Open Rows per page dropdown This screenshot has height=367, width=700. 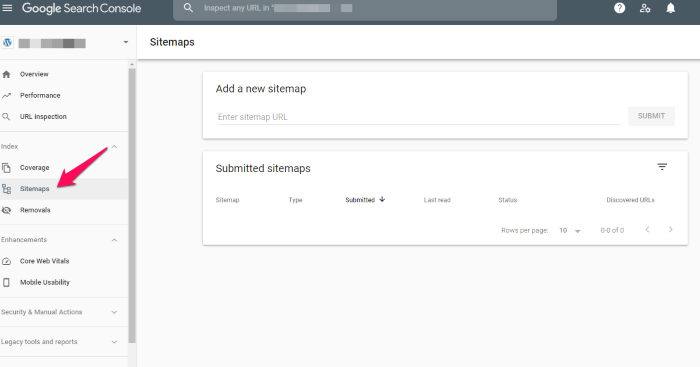coord(570,230)
